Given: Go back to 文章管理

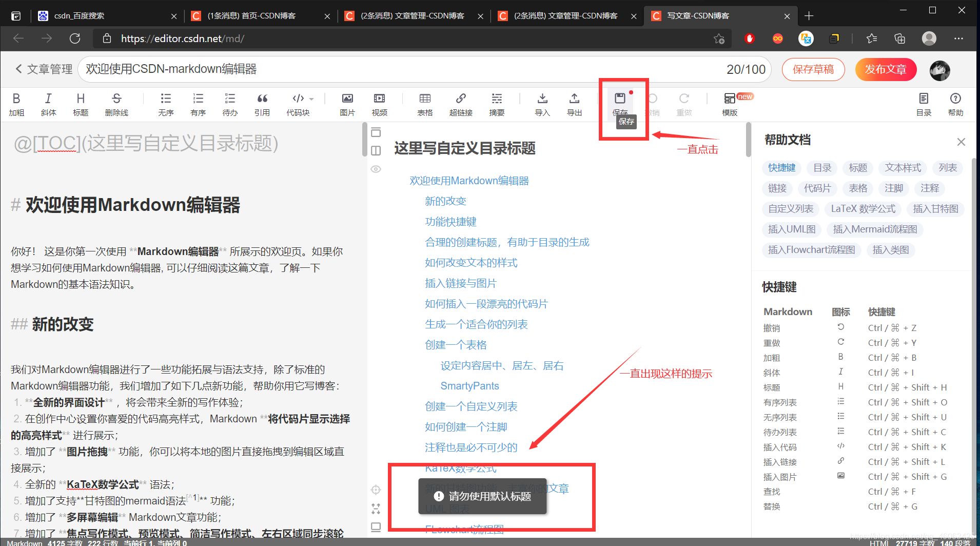Looking at the screenshot, I should coord(44,69).
